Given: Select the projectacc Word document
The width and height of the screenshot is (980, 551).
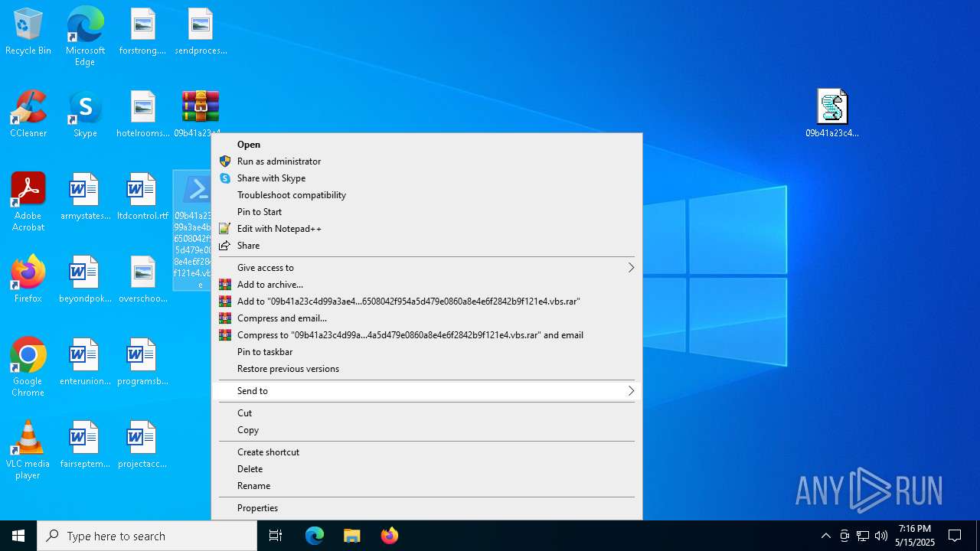Looking at the screenshot, I should [142, 445].
